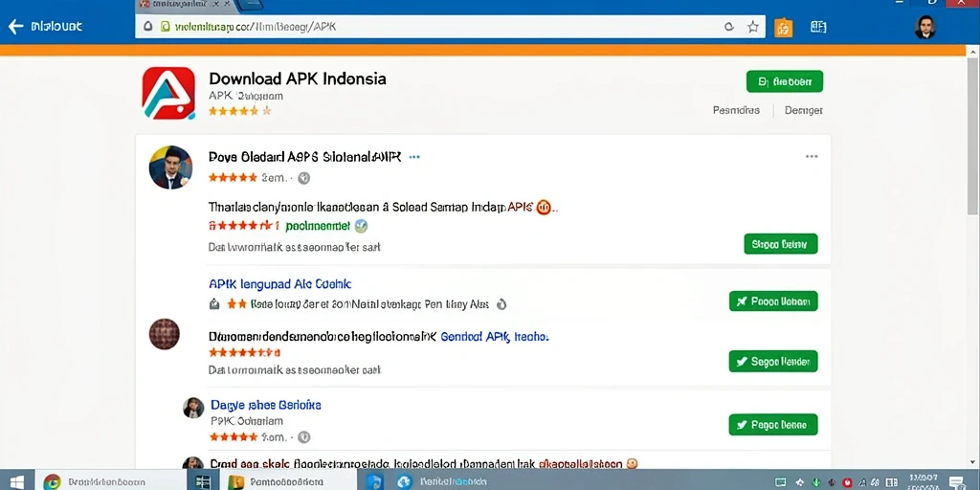Click the taskbar clock
980x490 pixels.
click(925, 482)
